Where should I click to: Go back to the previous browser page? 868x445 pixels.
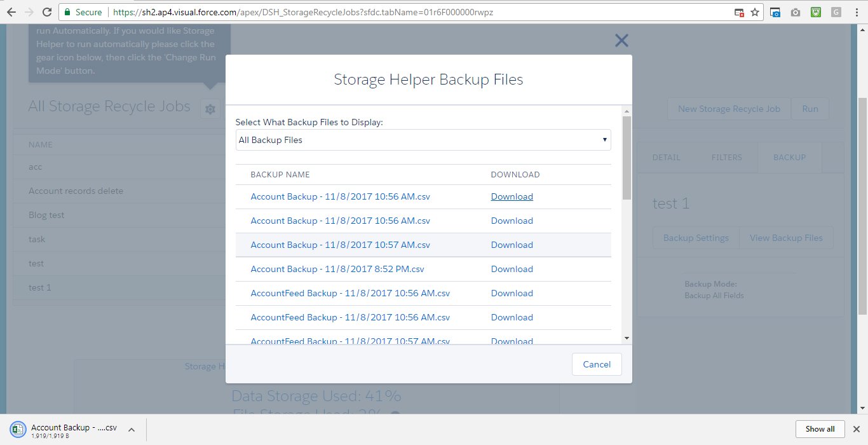tap(11, 12)
